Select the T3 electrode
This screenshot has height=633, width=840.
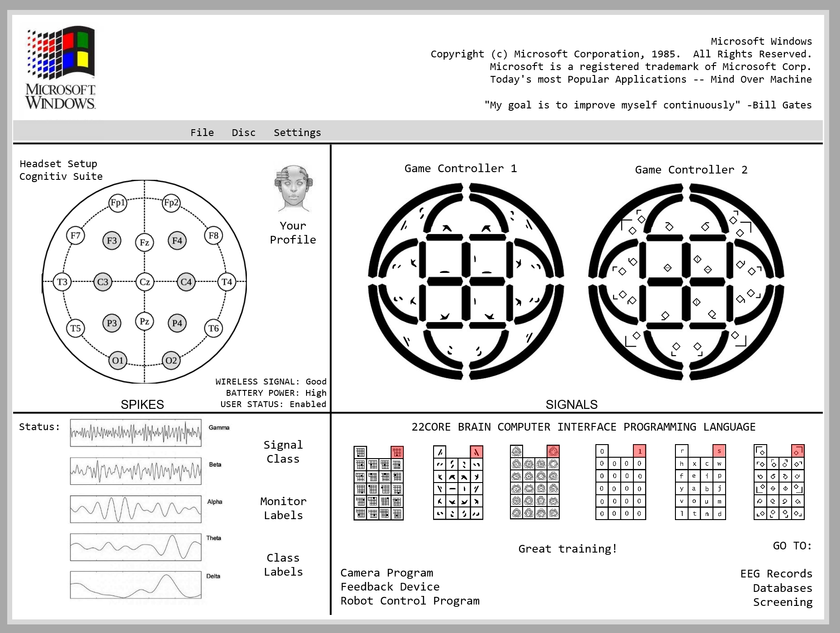click(x=62, y=282)
